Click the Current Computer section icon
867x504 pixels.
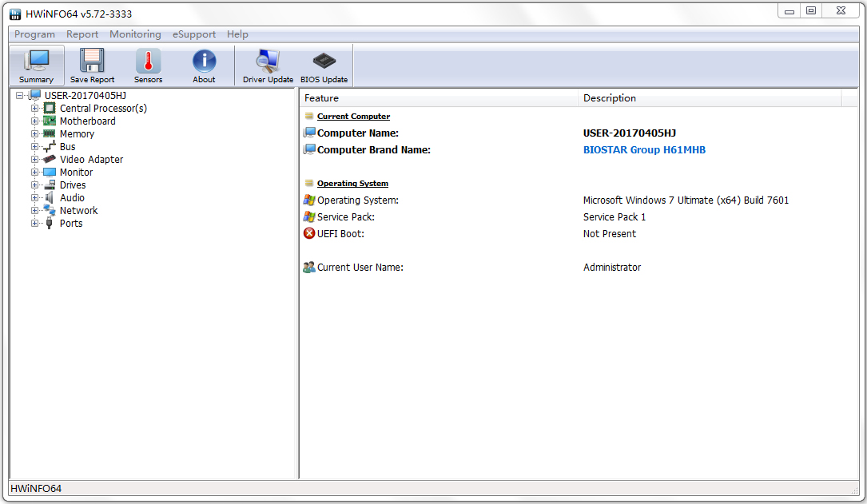(309, 116)
